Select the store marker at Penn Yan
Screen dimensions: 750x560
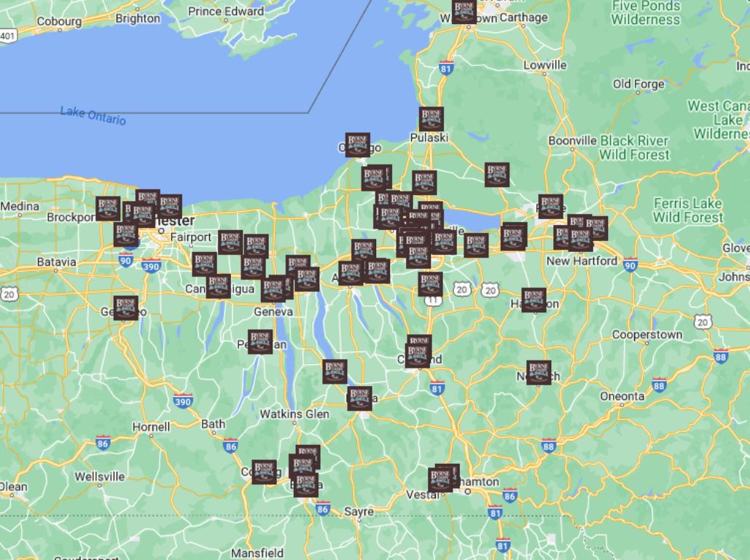tap(259, 342)
